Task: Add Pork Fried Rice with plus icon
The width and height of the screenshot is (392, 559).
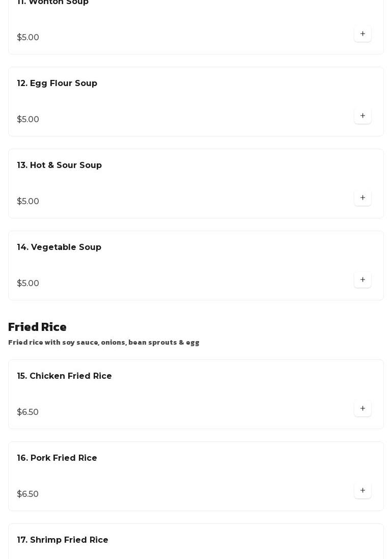Action: click(362, 491)
